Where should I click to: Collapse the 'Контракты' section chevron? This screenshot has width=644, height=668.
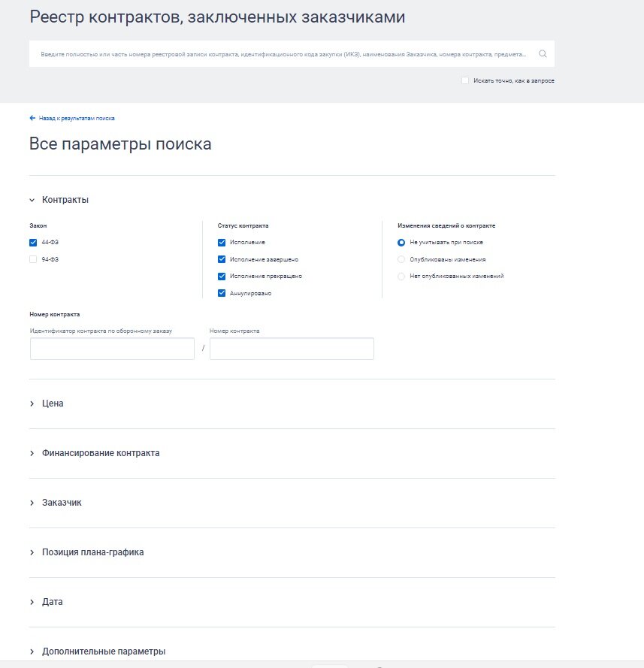[31, 199]
